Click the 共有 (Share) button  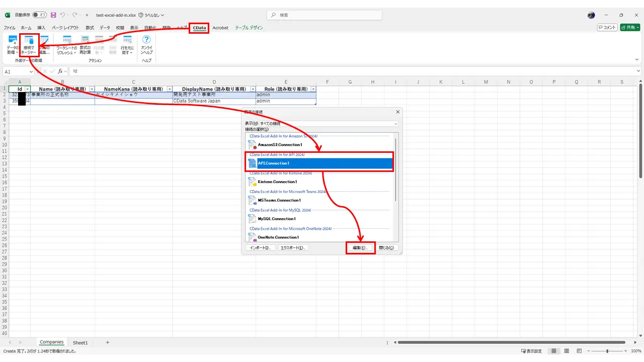630,28
